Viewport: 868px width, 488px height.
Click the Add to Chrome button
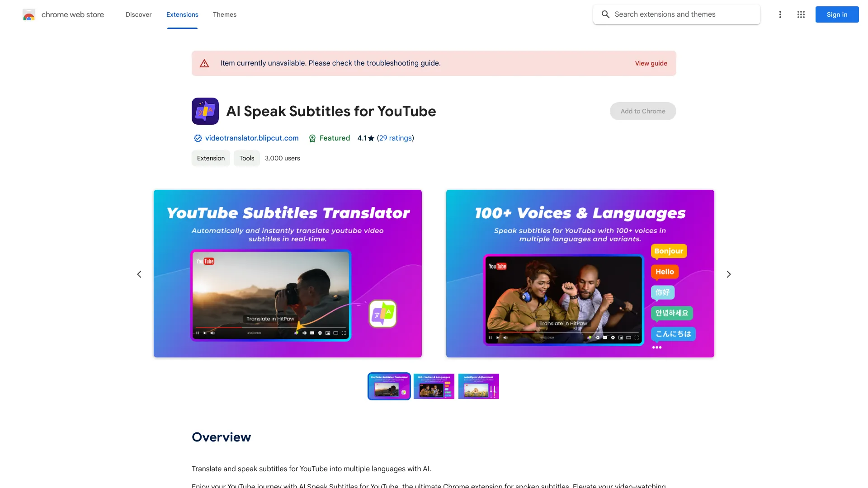(x=643, y=111)
